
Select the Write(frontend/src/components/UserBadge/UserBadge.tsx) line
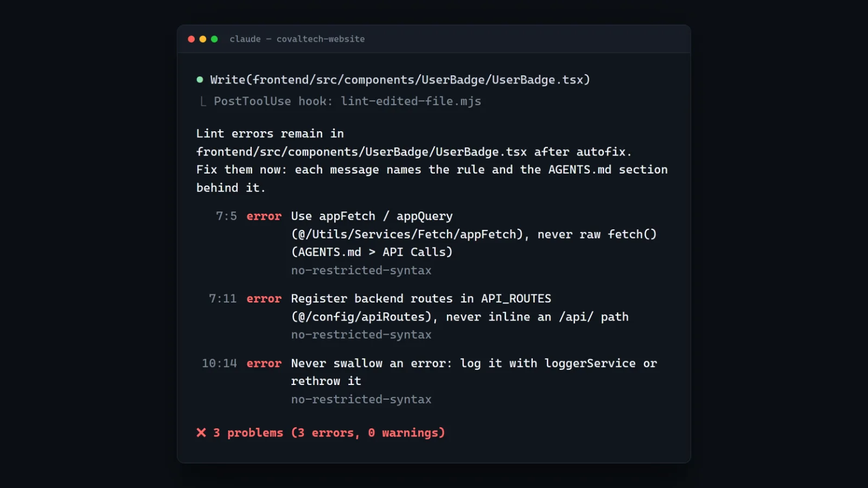400,80
